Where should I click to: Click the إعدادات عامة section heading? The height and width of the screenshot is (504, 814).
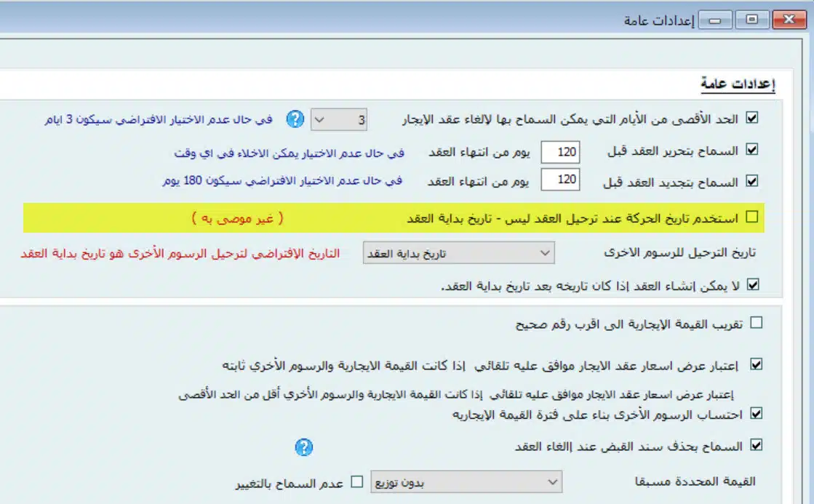tap(738, 84)
